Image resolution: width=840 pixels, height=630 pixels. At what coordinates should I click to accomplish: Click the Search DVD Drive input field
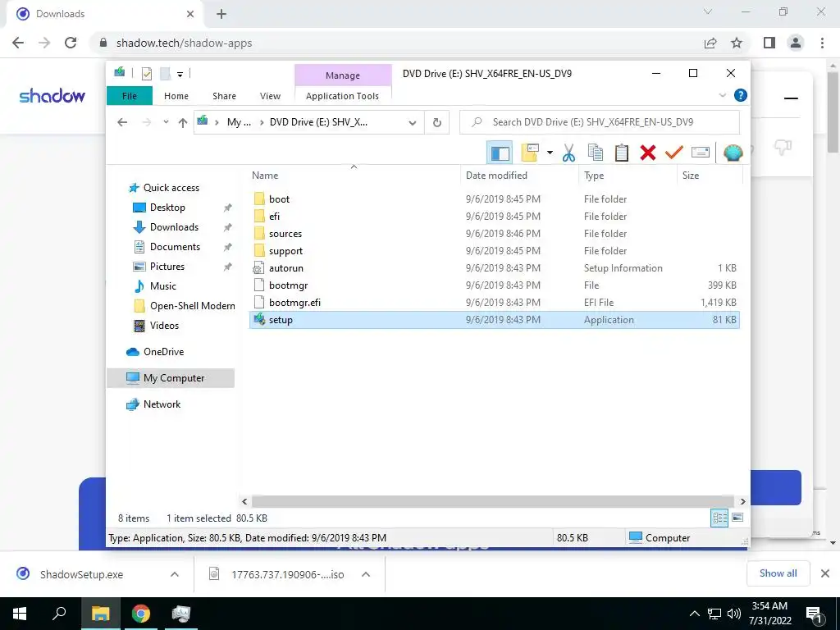[600, 122]
